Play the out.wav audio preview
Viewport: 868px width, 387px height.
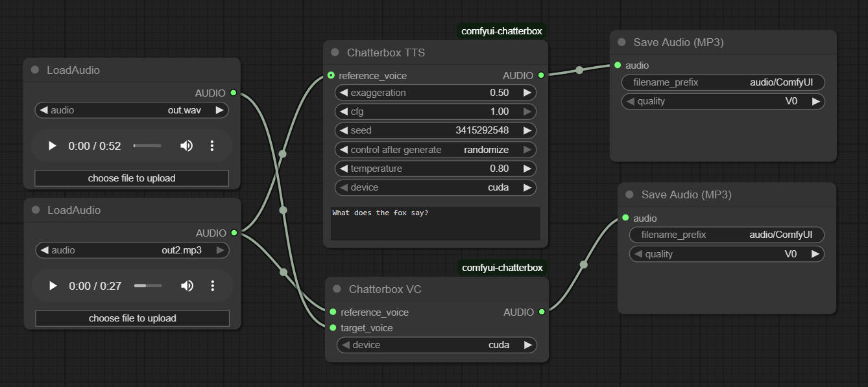(x=53, y=146)
